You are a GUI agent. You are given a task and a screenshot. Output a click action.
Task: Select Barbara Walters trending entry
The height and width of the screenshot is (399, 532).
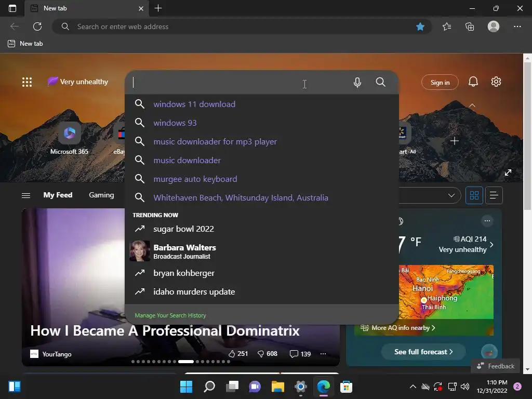262,251
